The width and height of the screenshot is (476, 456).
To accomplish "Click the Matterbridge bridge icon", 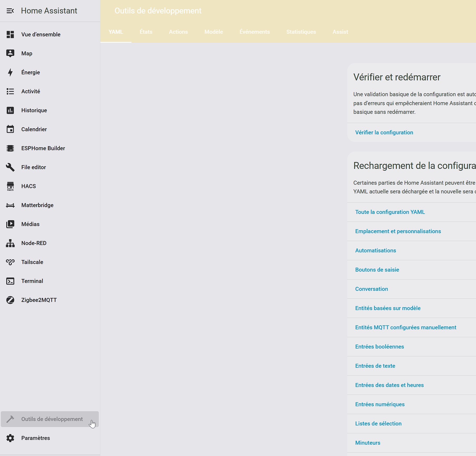I will pyautogui.click(x=10, y=205).
